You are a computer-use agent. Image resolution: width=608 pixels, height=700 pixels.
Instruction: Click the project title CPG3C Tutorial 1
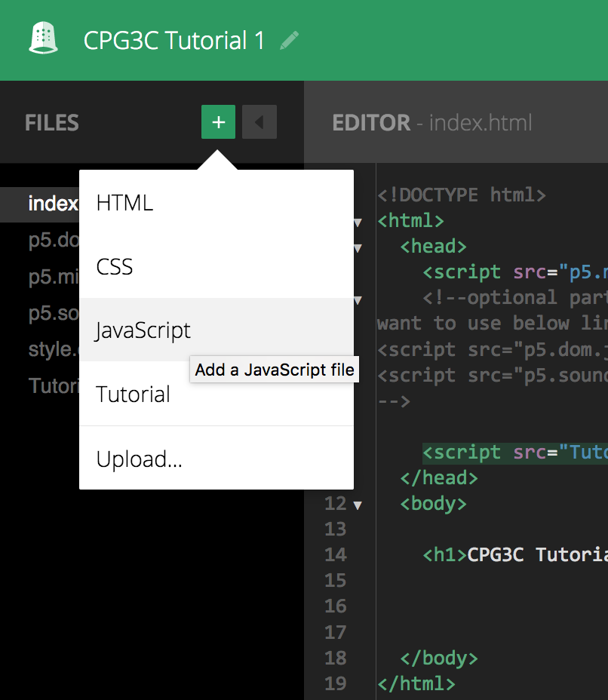click(x=174, y=41)
